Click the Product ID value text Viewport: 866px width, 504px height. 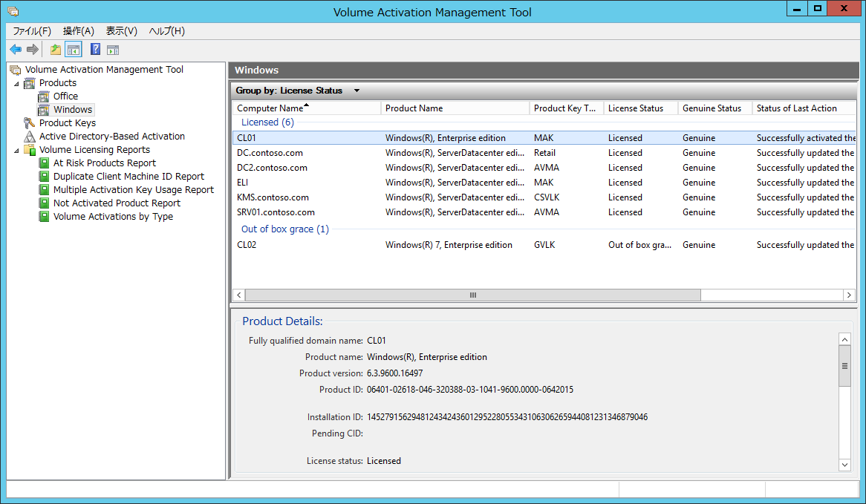470,390
